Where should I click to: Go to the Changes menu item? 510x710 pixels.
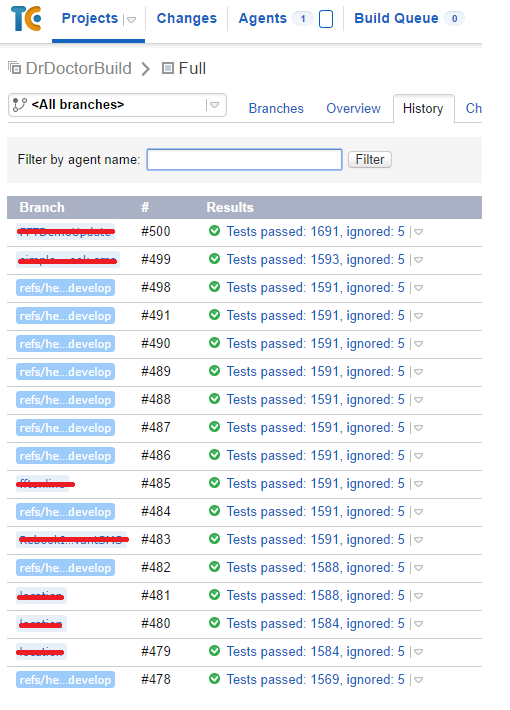click(x=187, y=18)
